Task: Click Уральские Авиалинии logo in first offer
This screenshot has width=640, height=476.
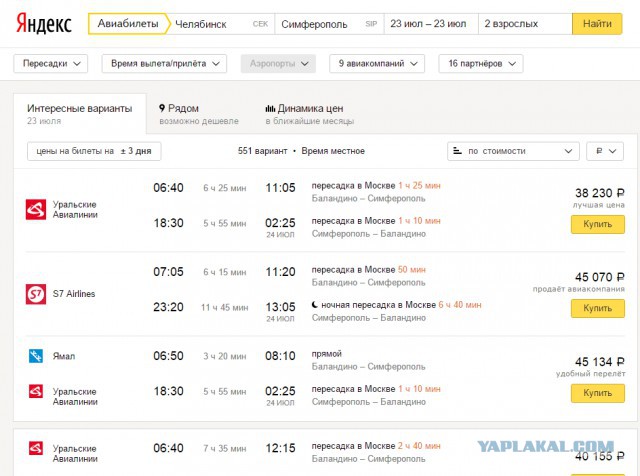Action: pyautogui.click(x=36, y=209)
